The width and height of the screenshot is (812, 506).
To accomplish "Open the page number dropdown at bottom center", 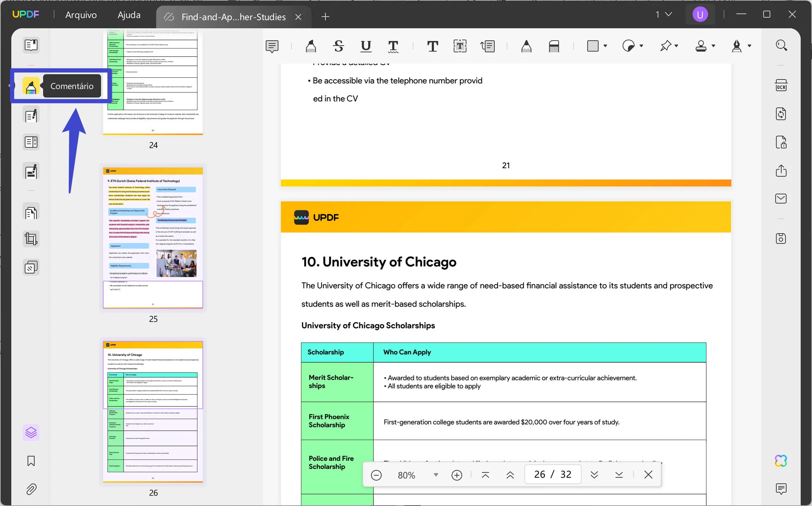I will (x=551, y=474).
